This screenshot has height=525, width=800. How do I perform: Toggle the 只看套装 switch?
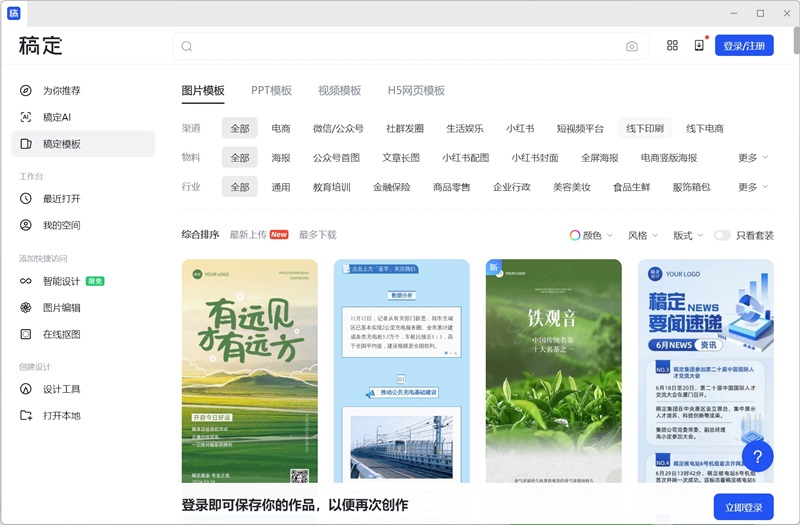pyautogui.click(x=722, y=235)
